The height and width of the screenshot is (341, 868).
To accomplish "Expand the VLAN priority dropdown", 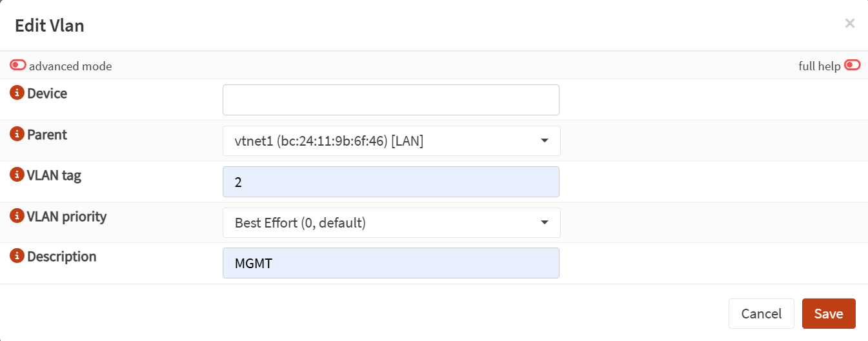I will [391, 223].
